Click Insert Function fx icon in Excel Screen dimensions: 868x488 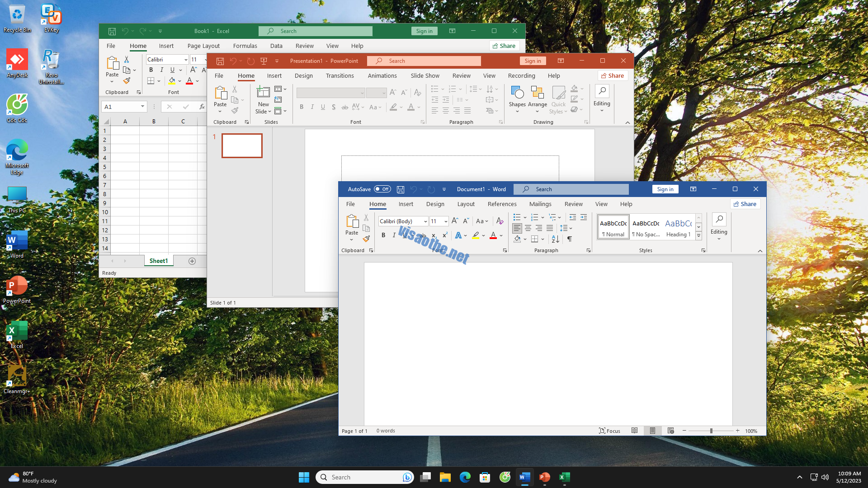(x=202, y=107)
